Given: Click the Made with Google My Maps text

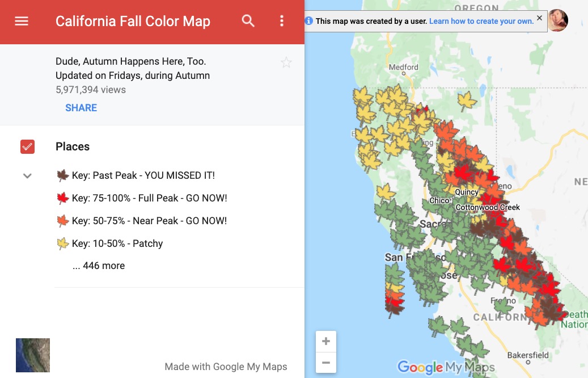Looking at the screenshot, I should coord(226,367).
